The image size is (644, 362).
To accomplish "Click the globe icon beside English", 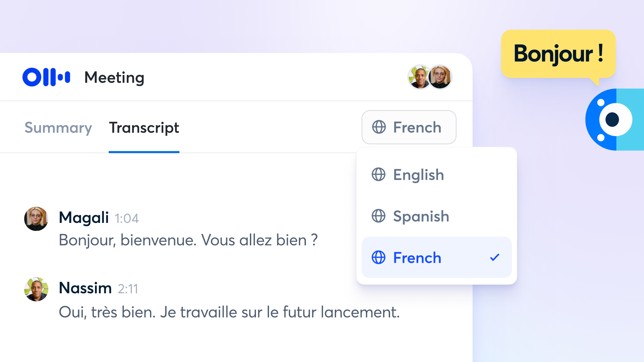I will tap(379, 175).
